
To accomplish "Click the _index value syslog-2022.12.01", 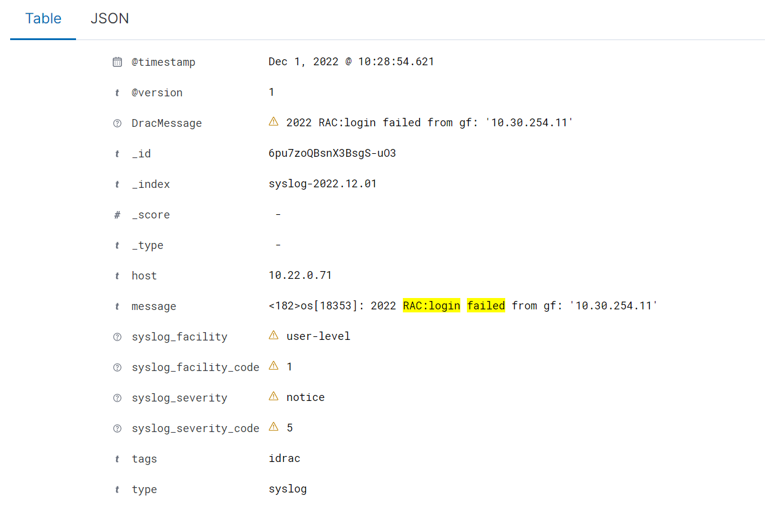I will point(323,184).
